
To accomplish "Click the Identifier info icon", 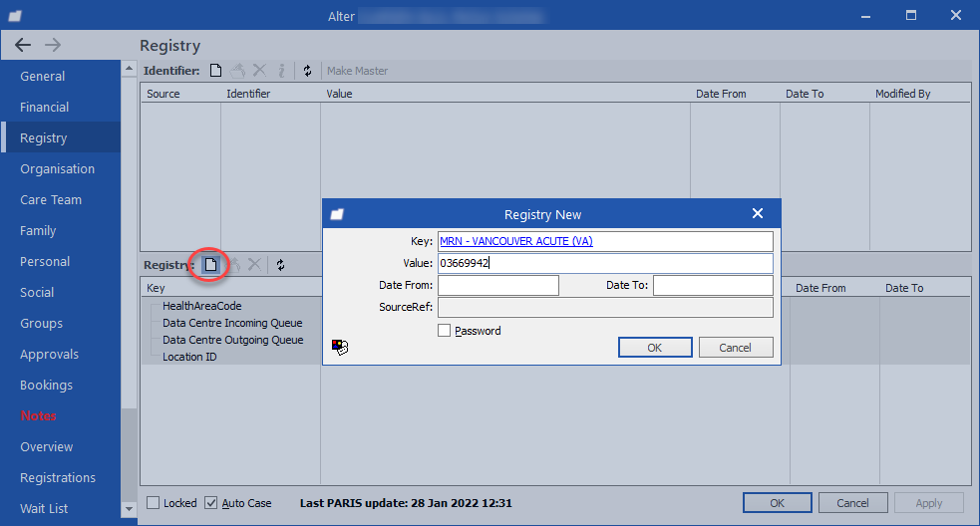I will pos(282,71).
